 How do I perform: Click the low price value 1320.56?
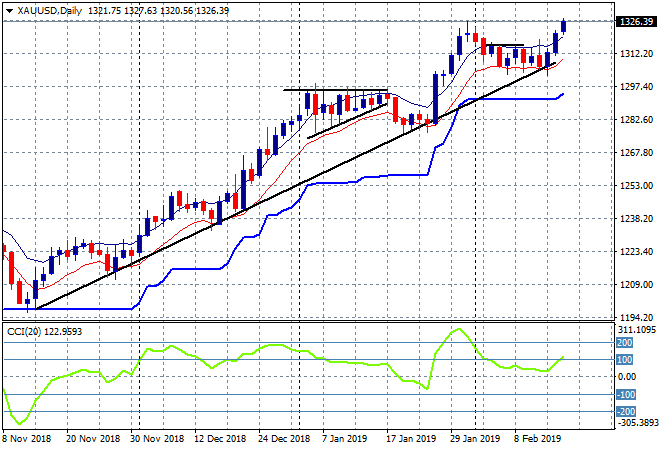(176, 11)
